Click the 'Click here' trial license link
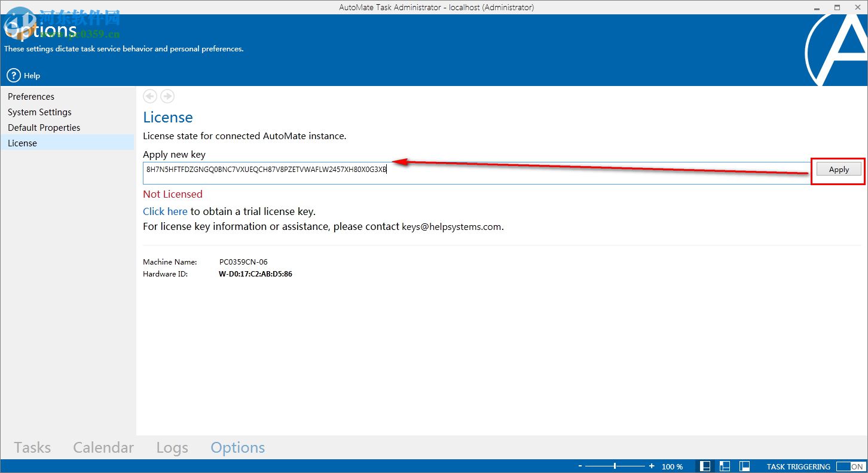 click(165, 211)
